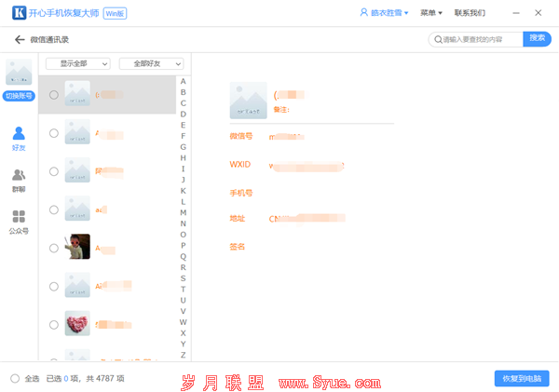The height and width of the screenshot is (392, 559).
Task: Click the large avatar in contact details
Action: (x=249, y=101)
